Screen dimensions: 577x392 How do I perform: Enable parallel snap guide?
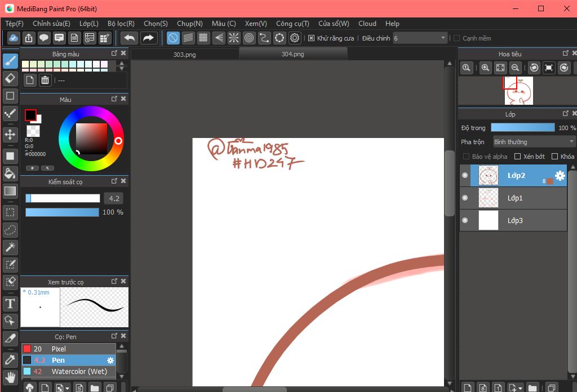pyautogui.click(x=188, y=38)
